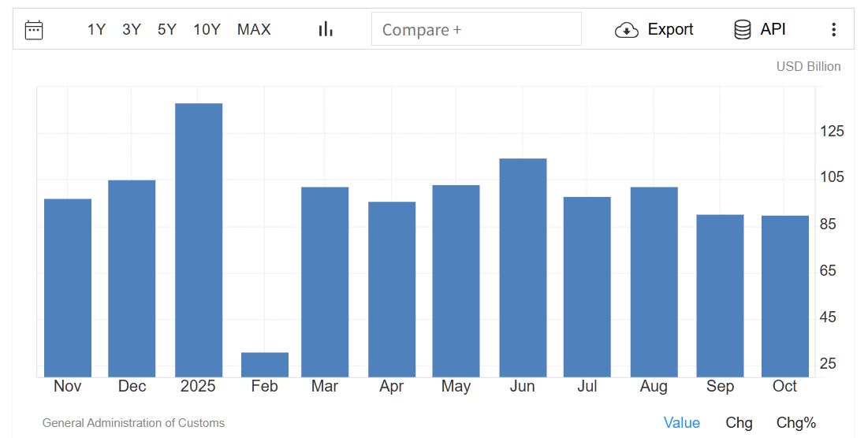Show the 10Y time range
Viewport: 868px width, 438px height.
(207, 30)
